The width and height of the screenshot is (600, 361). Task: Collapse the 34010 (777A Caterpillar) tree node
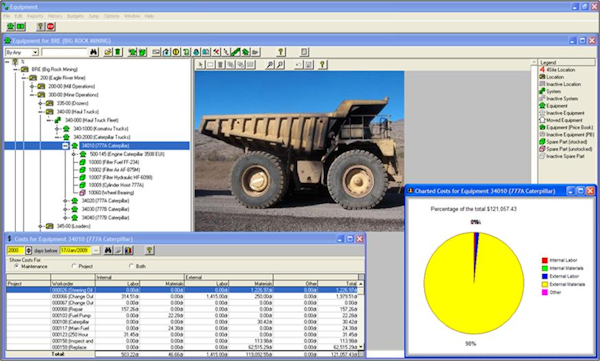tap(65, 146)
